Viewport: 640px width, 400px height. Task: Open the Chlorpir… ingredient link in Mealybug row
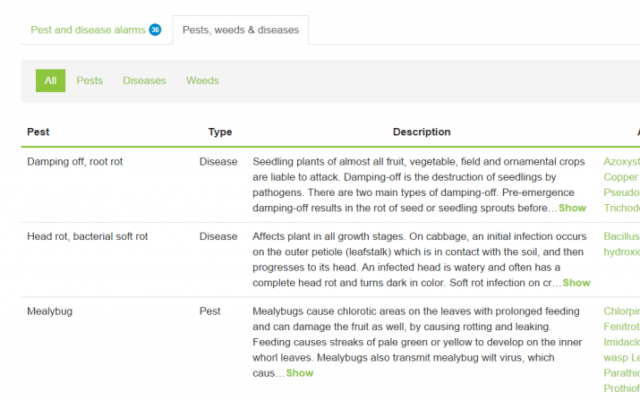(622, 311)
